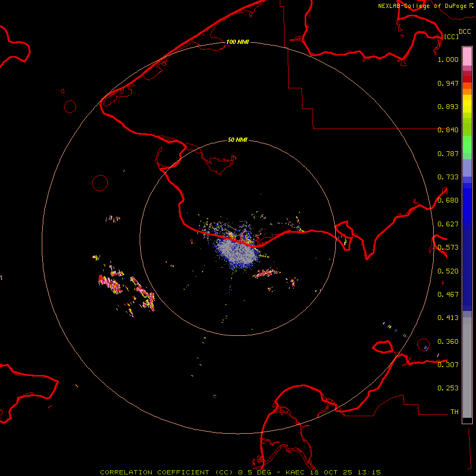Click the 1.000 scale value

tap(448, 59)
